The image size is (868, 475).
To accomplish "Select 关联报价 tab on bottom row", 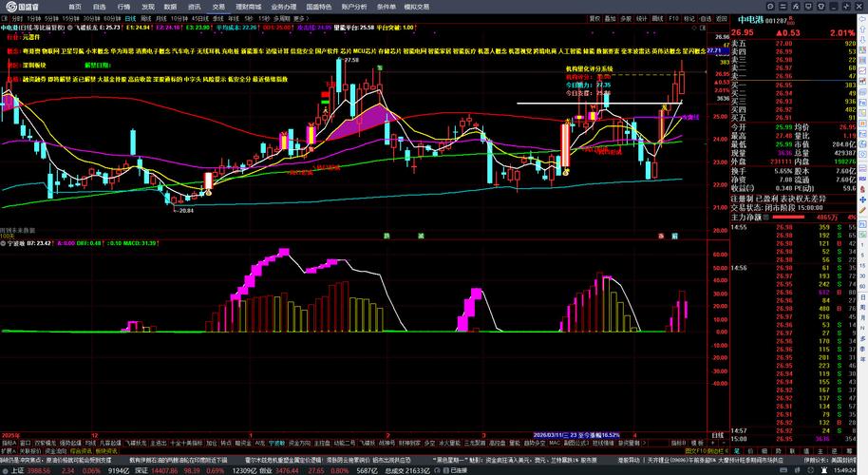I will 30,451.
